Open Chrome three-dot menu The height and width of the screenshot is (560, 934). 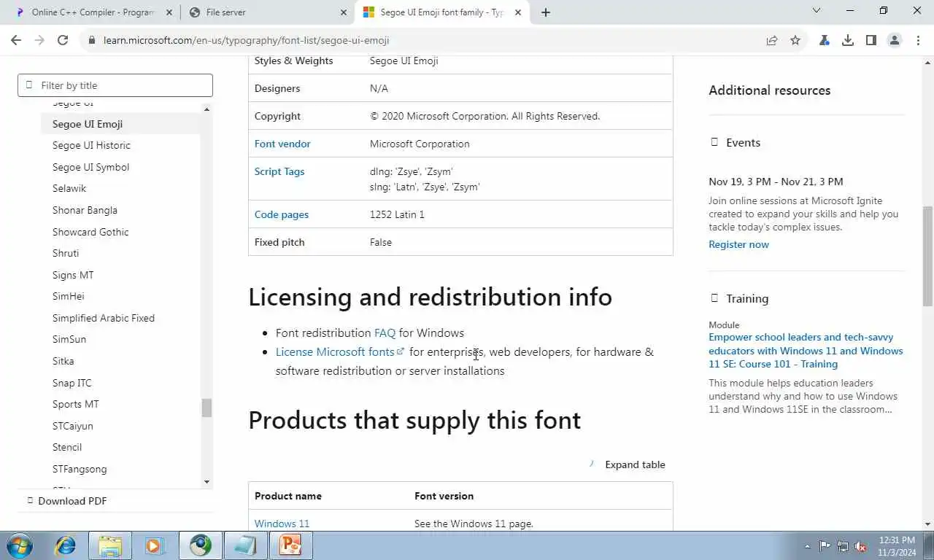pyautogui.click(x=917, y=41)
